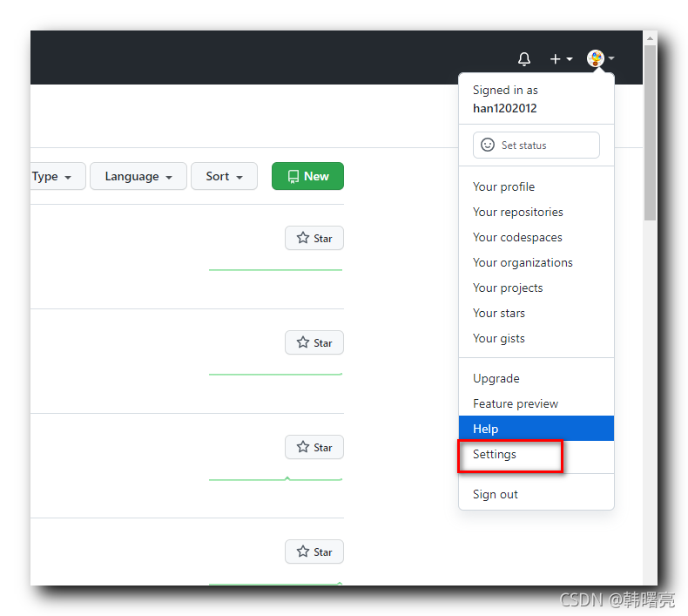Viewport: 688px width, 616px height.
Task: Open the plus create-new menu
Action: pyautogui.click(x=561, y=58)
